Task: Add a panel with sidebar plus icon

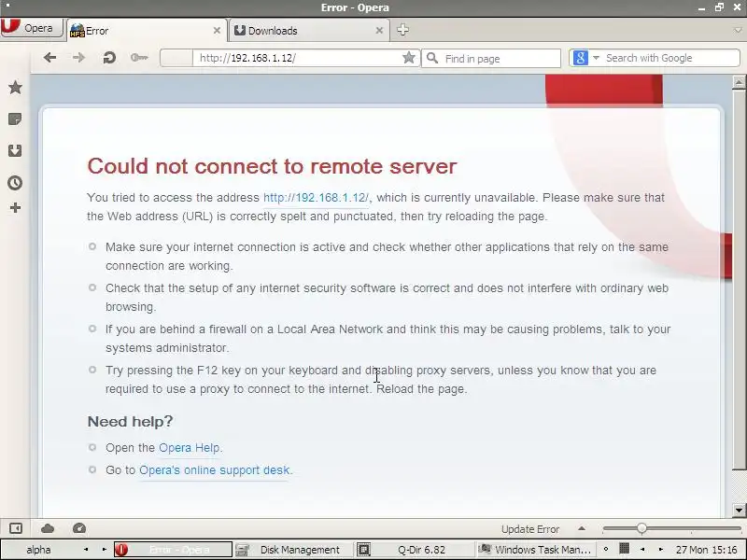Action: [x=15, y=207]
